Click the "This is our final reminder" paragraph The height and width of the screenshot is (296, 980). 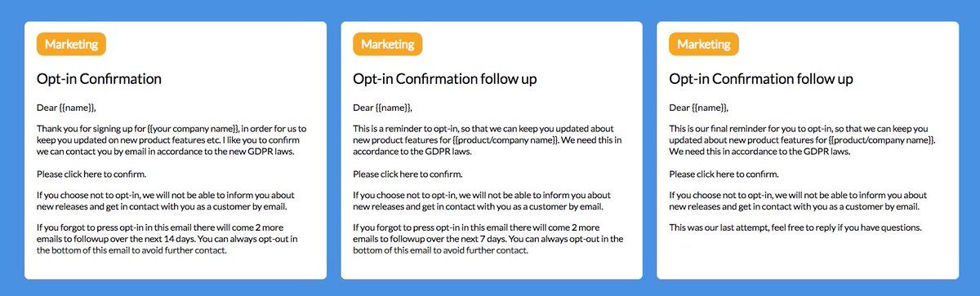pos(803,140)
